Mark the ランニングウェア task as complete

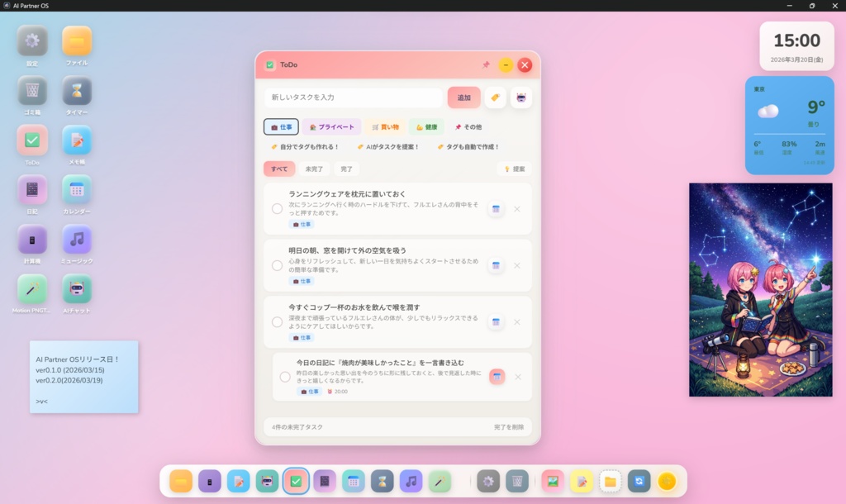coord(278,208)
